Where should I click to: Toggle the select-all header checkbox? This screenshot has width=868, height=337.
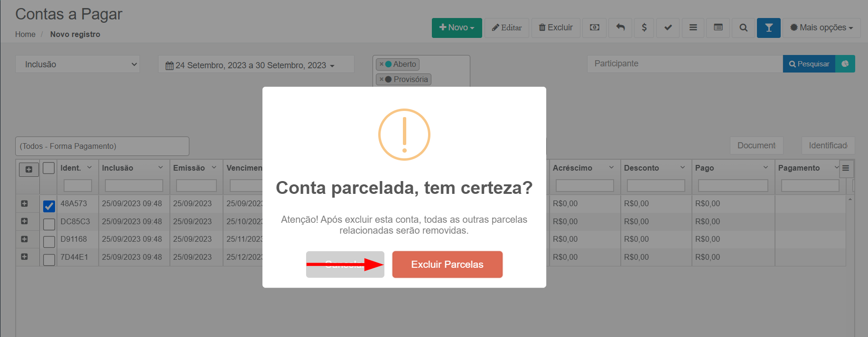(48, 168)
